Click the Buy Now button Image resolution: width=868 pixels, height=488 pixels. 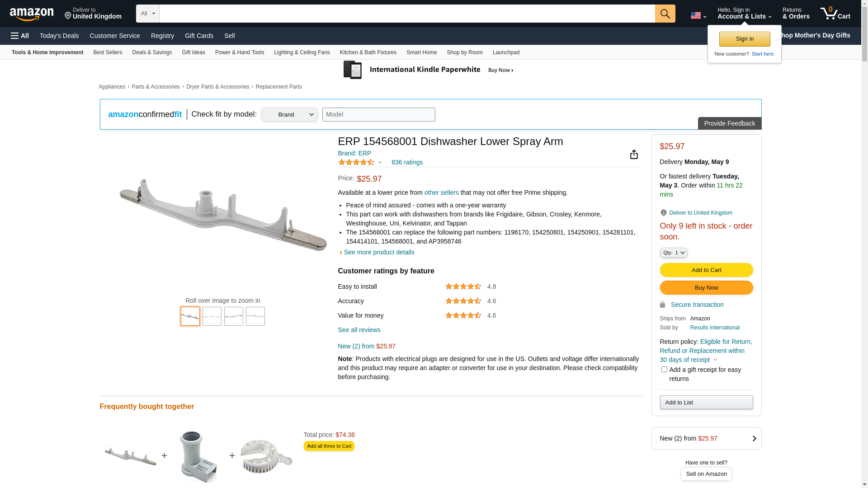pyautogui.click(x=706, y=288)
